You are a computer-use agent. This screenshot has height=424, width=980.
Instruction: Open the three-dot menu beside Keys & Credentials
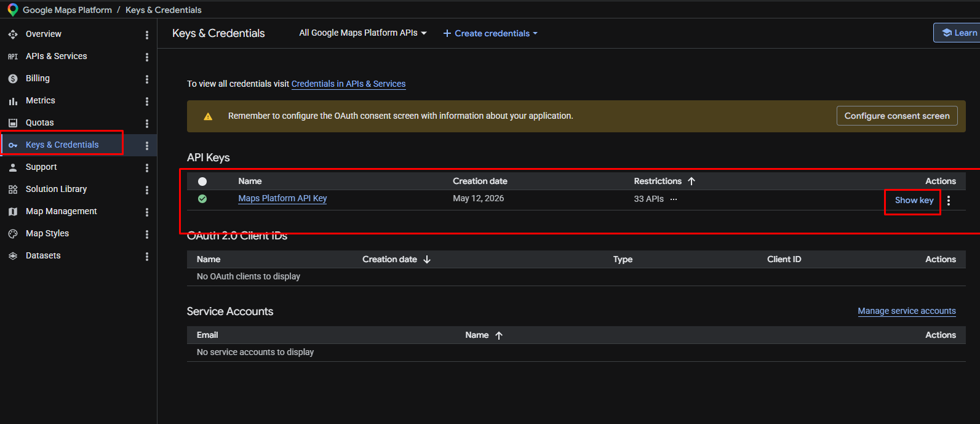click(147, 146)
